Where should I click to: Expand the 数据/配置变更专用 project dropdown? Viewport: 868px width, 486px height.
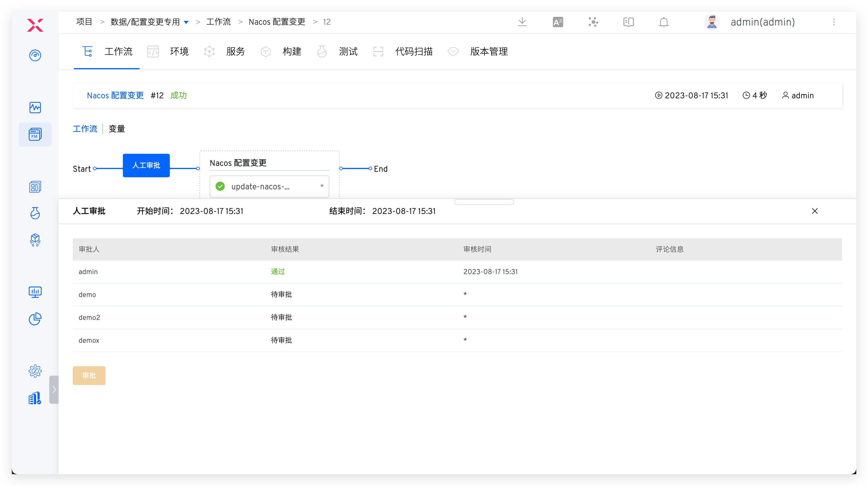click(186, 22)
